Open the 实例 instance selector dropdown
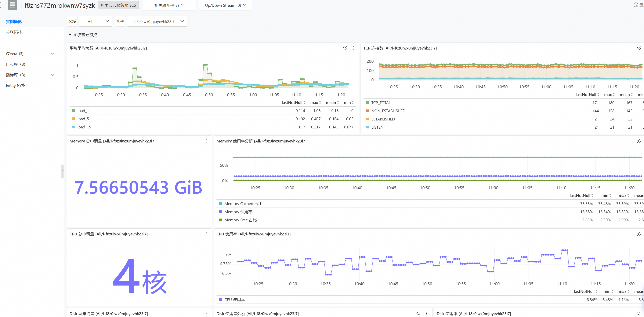 pyautogui.click(x=157, y=21)
